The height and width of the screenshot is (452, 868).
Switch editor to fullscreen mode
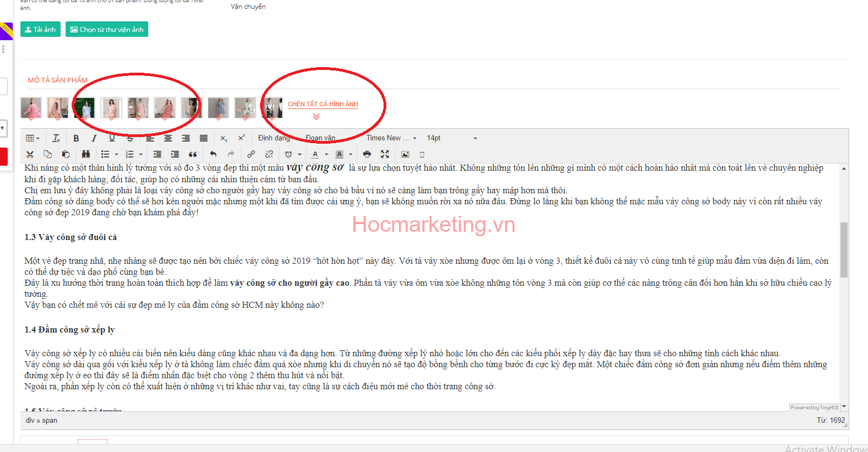pyautogui.click(x=385, y=154)
